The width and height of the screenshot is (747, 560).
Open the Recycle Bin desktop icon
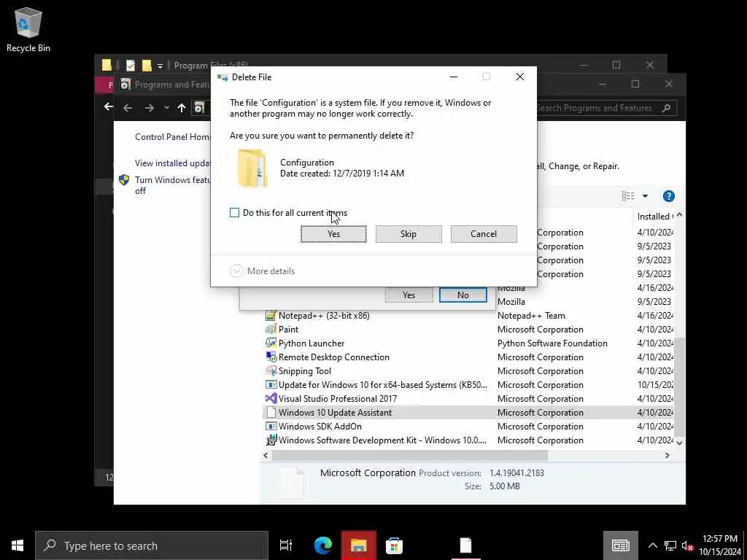click(x=28, y=29)
